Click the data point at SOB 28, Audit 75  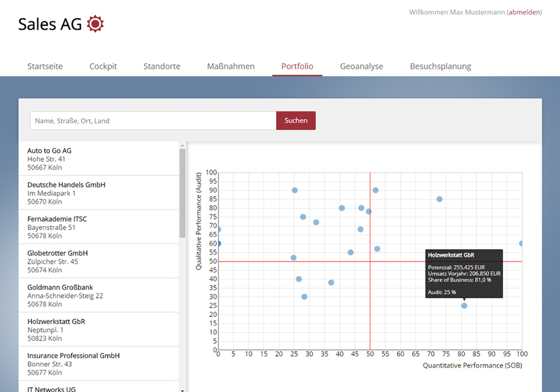[x=303, y=217]
